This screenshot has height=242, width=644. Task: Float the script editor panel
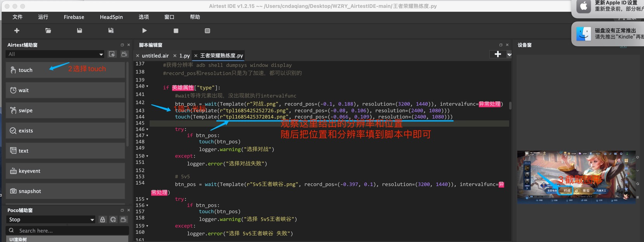[500, 45]
